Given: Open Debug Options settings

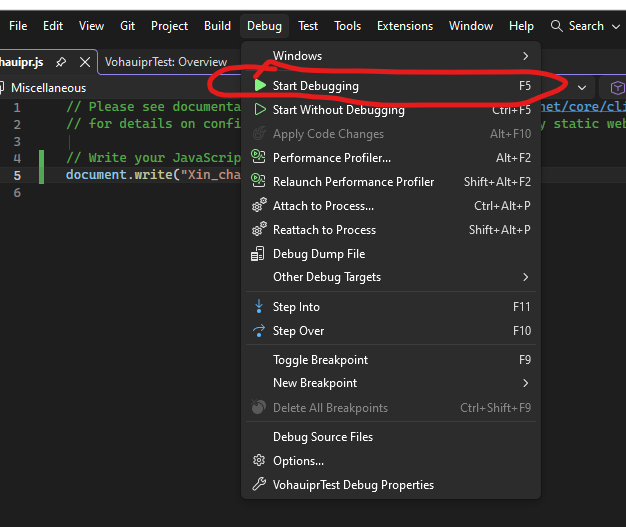Looking at the screenshot, I should (x=298, y=461).
